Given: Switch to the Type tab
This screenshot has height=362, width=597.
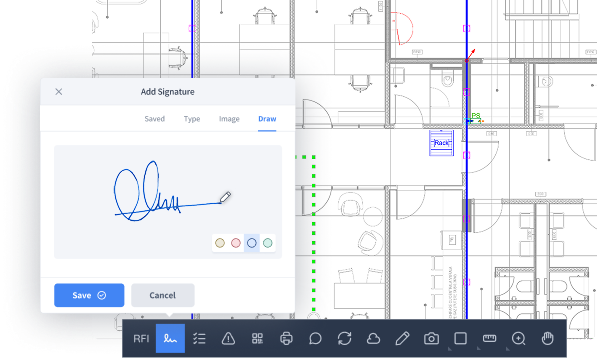Looking at the screenshot, I should coord(192,119).
